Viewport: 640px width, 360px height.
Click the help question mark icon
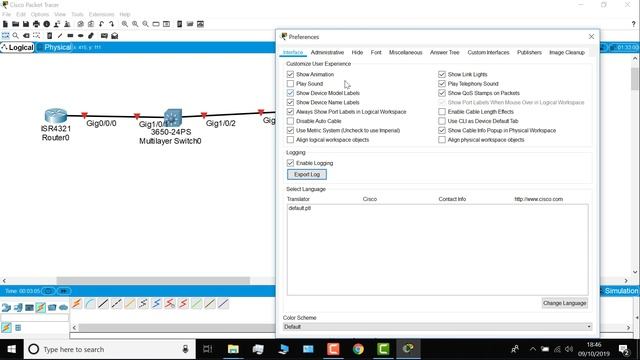tap(633, 24)
